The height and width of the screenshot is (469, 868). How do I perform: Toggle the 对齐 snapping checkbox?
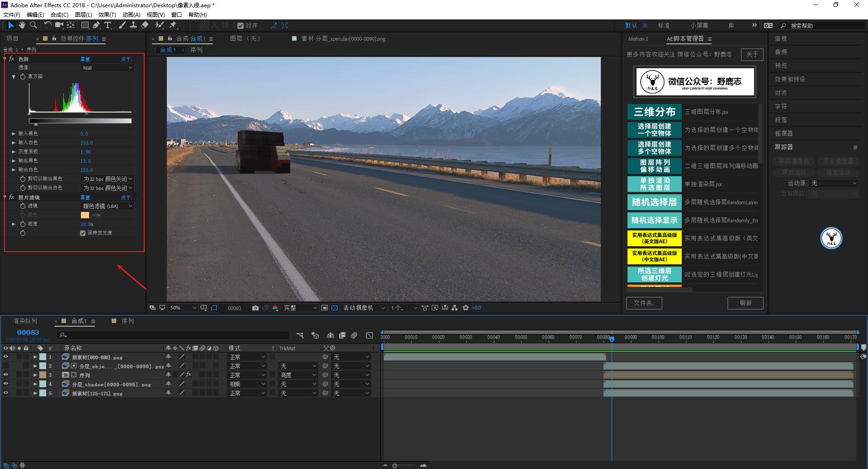[x=241, y=26]
